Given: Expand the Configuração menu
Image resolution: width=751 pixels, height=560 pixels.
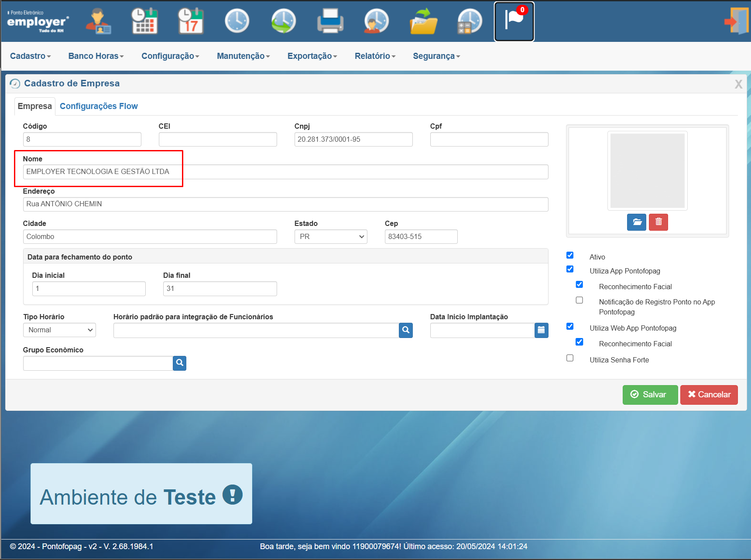Looking at the screenshot, I should click(170, 56).
